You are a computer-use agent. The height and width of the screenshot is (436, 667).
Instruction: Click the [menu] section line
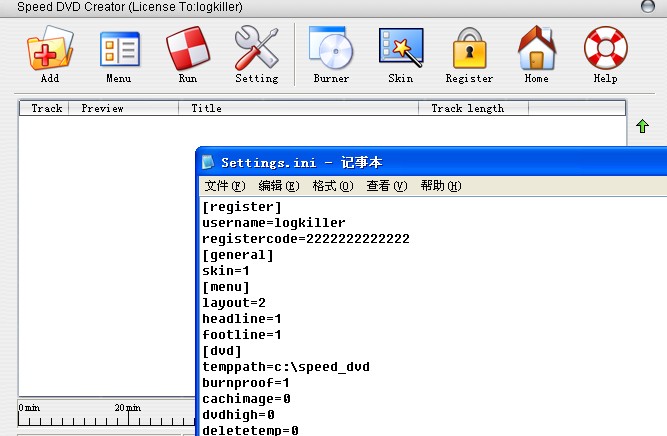pyautogui.click(x=226, y=287)
